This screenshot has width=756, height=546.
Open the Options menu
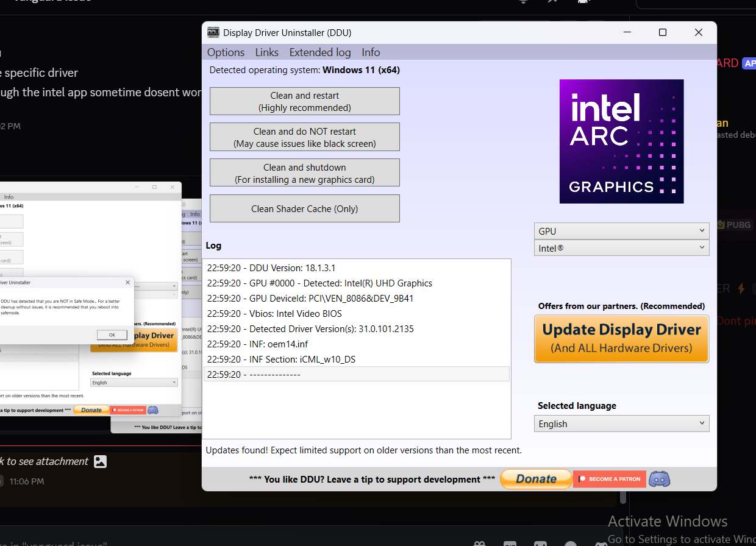coord(226,52)
